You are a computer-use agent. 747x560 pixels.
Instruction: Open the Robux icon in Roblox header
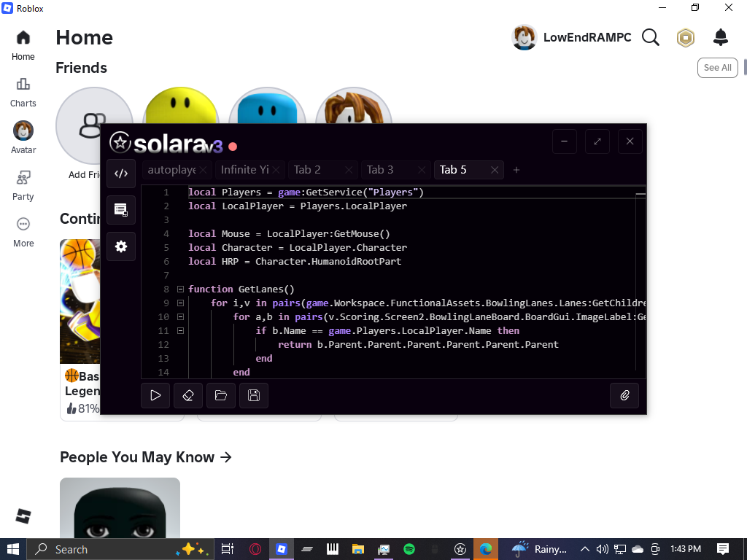point(686,38)
